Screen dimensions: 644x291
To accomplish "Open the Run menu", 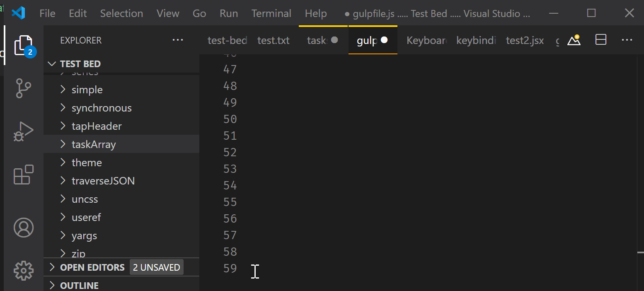I will pyautogui.click(x=228, y=13).
